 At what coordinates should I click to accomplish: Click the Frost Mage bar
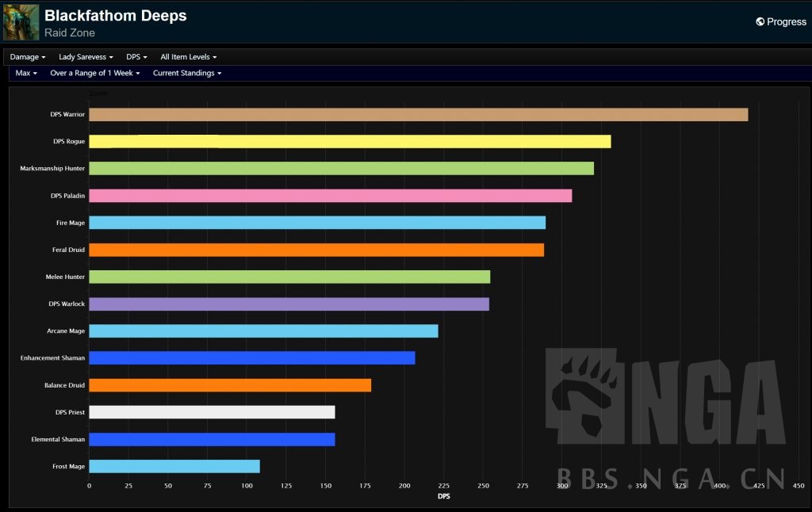174,467
